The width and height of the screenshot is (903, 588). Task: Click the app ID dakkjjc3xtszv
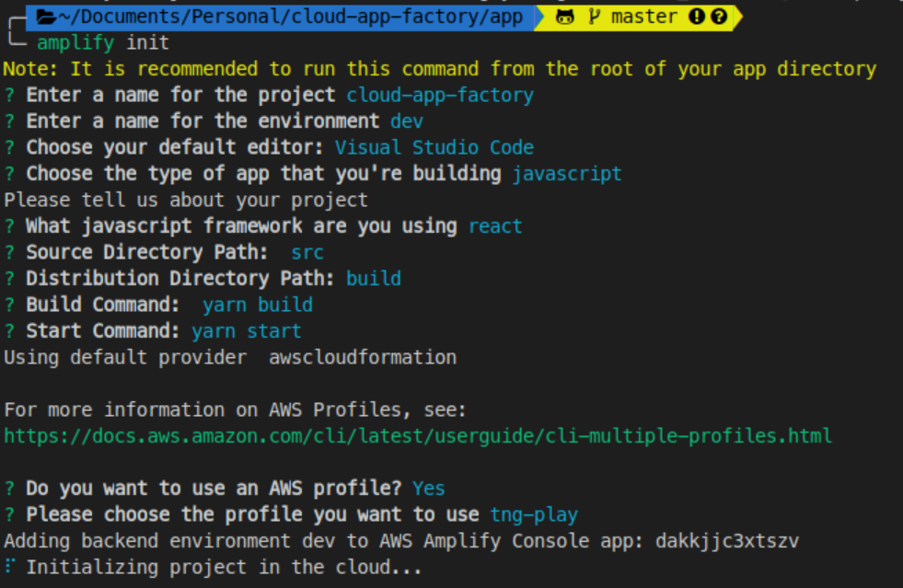[x=727, y=541]
